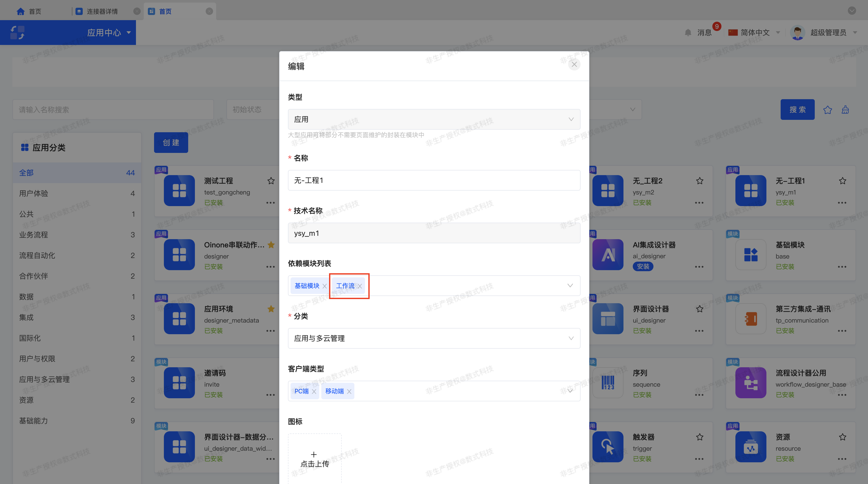Open the 超级管理员 user menu

coord(824,33)
